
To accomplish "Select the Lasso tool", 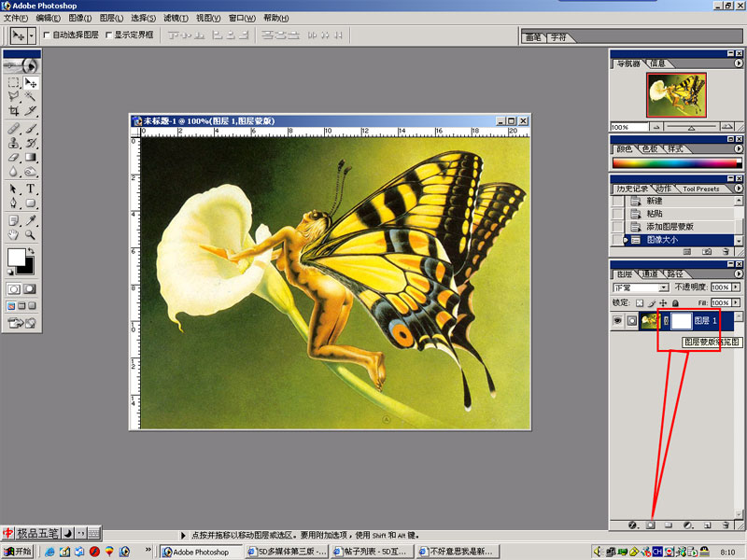I will pos(13,97).
